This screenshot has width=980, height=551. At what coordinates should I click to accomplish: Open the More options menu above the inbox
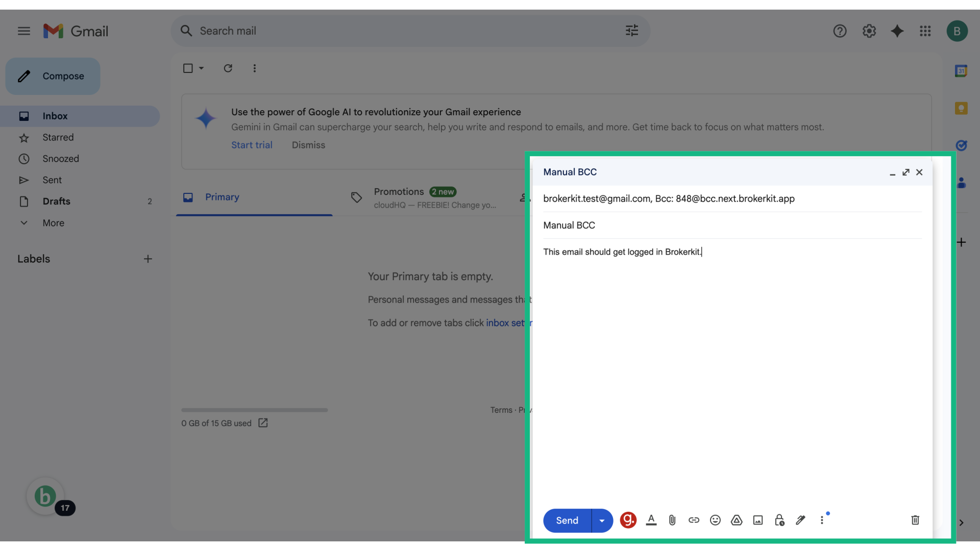coord(255,68)
